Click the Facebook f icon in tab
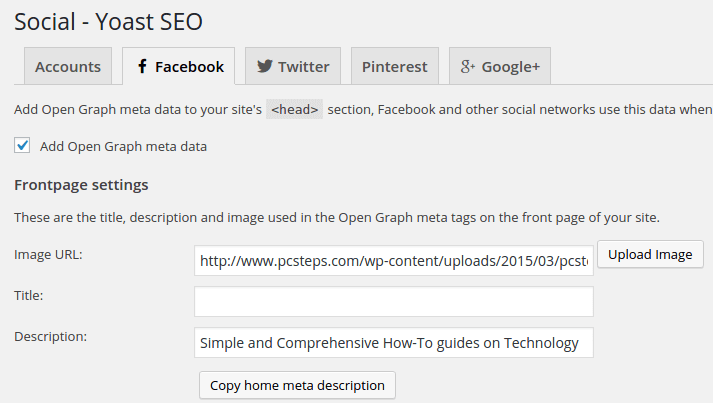Image resolution: width=713 pixels, height=403 pixels. pos(142,66)
